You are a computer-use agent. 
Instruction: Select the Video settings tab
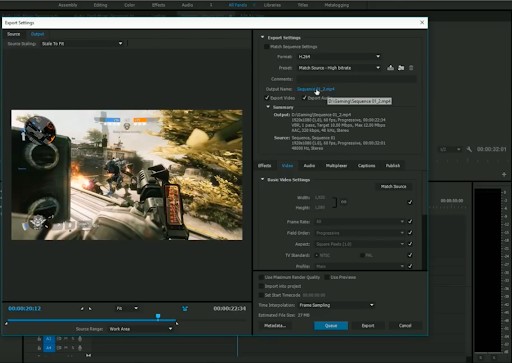coord(287,165)
